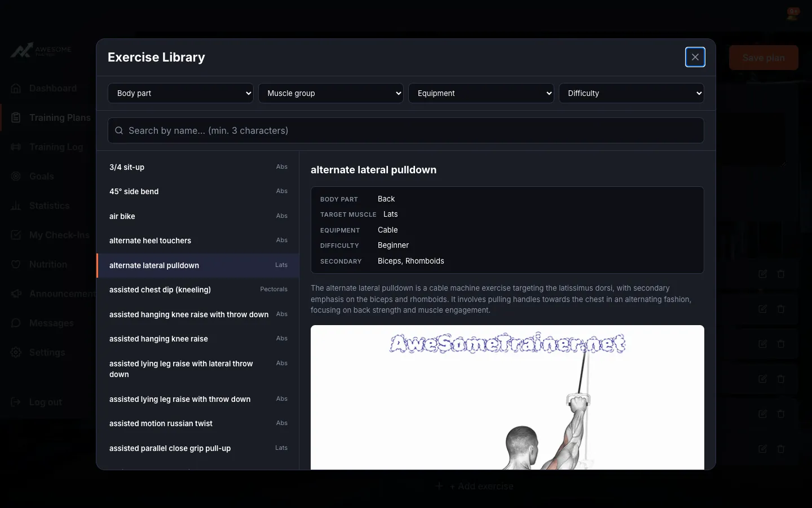The width and height of the screenshot is (812, 508).
Task: Open the Difficulty filter dropdown
Action: pos(632,93)
